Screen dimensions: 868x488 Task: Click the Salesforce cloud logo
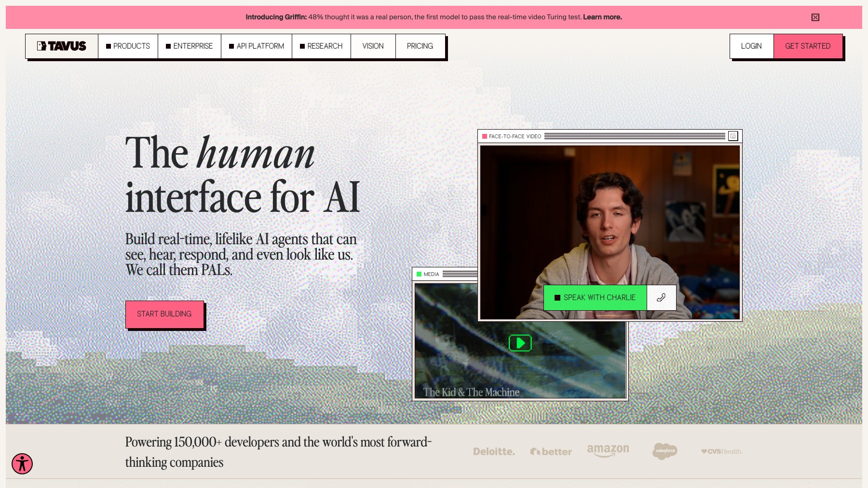click(x=665, y=451)
